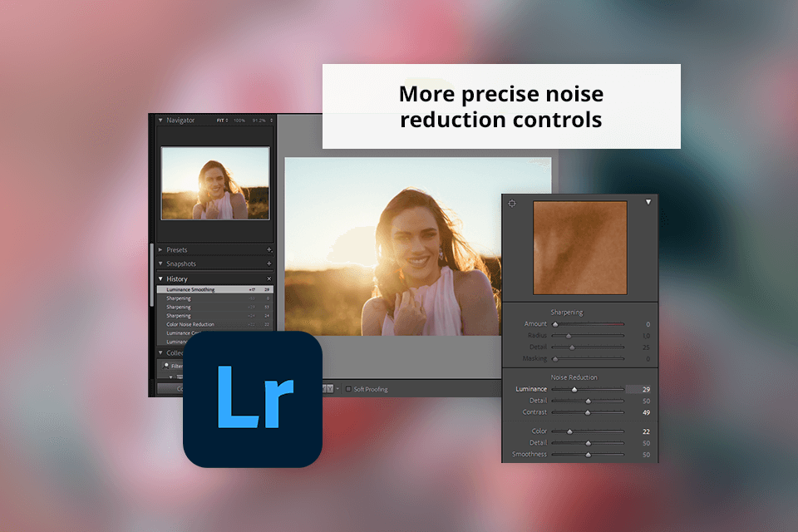Select the Sharpening history step valued 0

click(214, 298)
